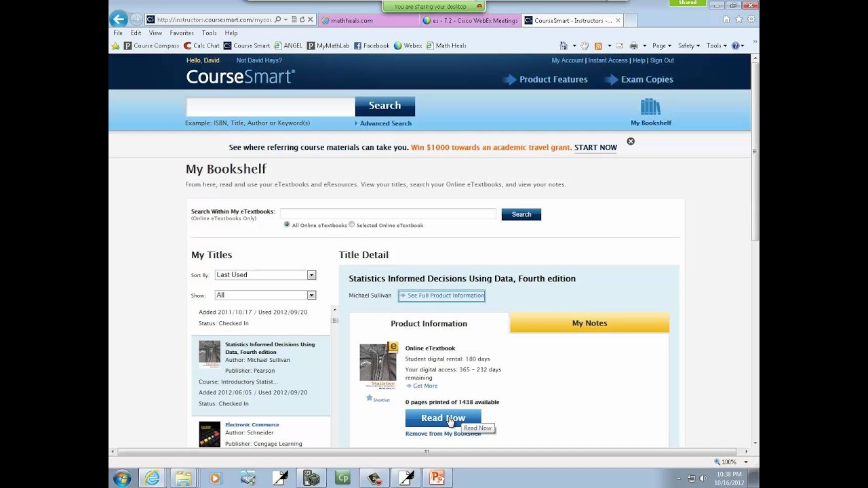Show hidden system tray icons
868x488 pixels.
click(679, 479)
